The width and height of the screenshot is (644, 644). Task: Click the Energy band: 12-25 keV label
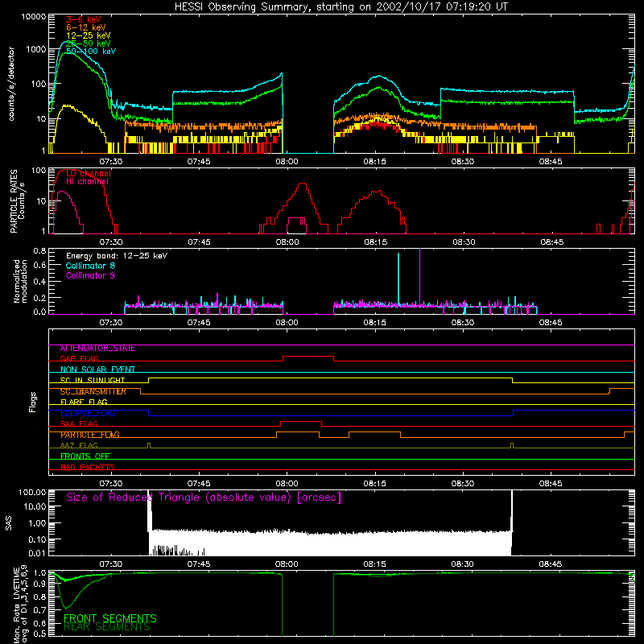click(x=117, y=256)
